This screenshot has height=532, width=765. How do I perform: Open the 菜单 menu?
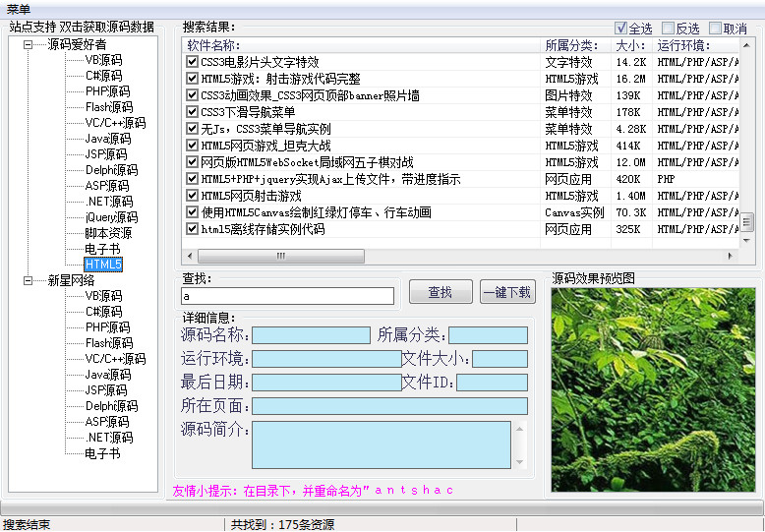point(19,9)
